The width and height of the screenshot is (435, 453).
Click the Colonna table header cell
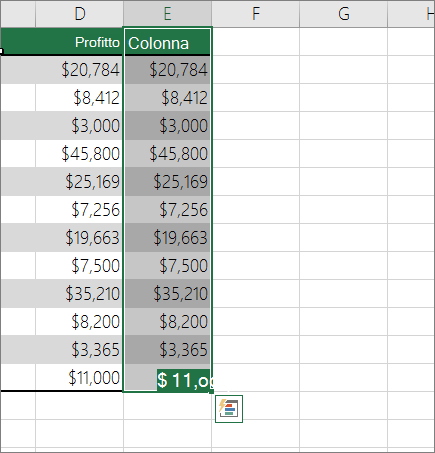(167, 42)
